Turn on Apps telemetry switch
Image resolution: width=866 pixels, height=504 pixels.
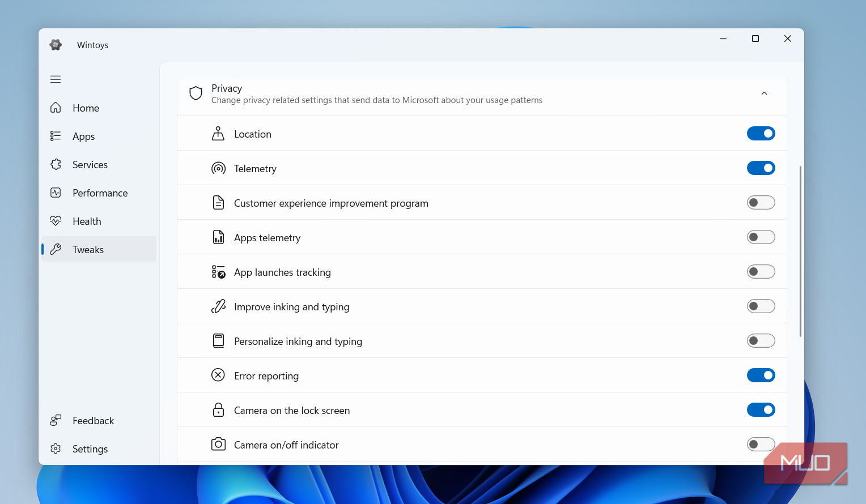pyautogui.click(x=761, y=237)
